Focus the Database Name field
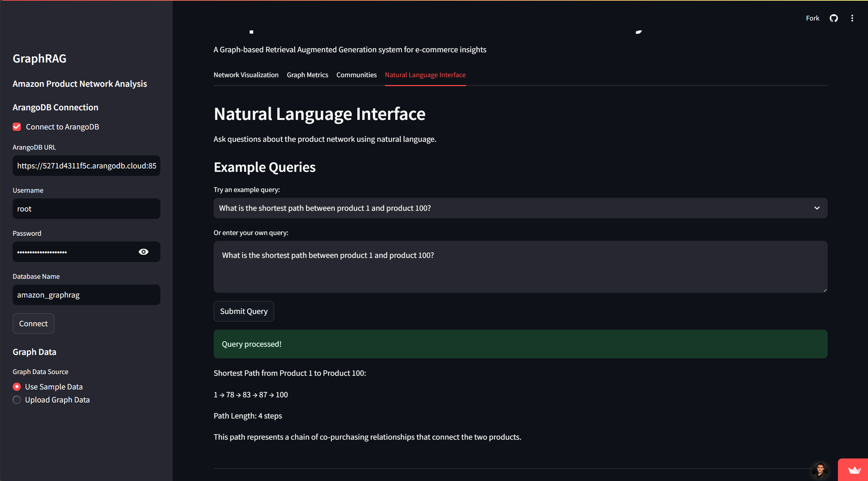 [x=86, y=295]
